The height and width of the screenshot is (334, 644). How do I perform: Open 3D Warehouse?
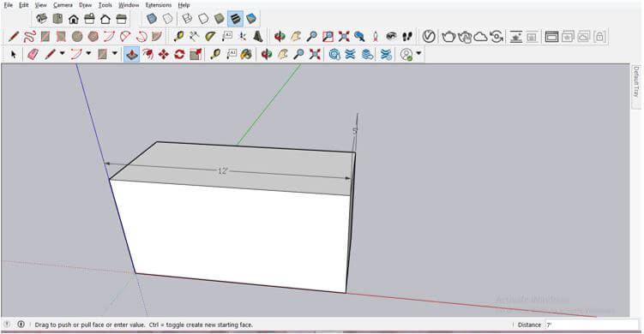point(334,54)
